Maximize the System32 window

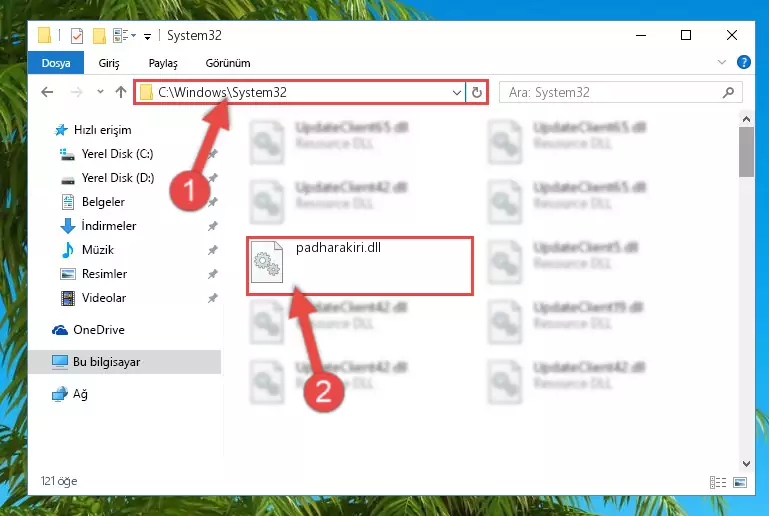pyautogui.click(x=686, y=35)
